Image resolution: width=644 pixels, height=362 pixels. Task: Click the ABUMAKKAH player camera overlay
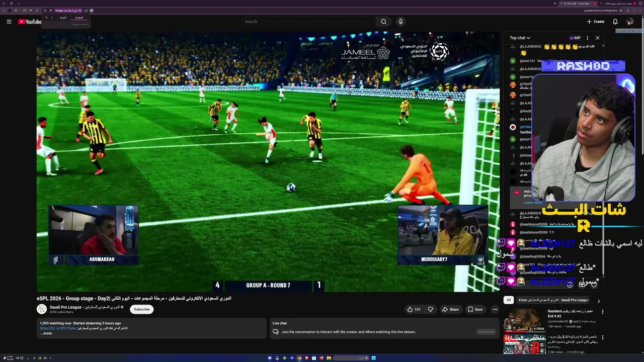tap(94, 234)
